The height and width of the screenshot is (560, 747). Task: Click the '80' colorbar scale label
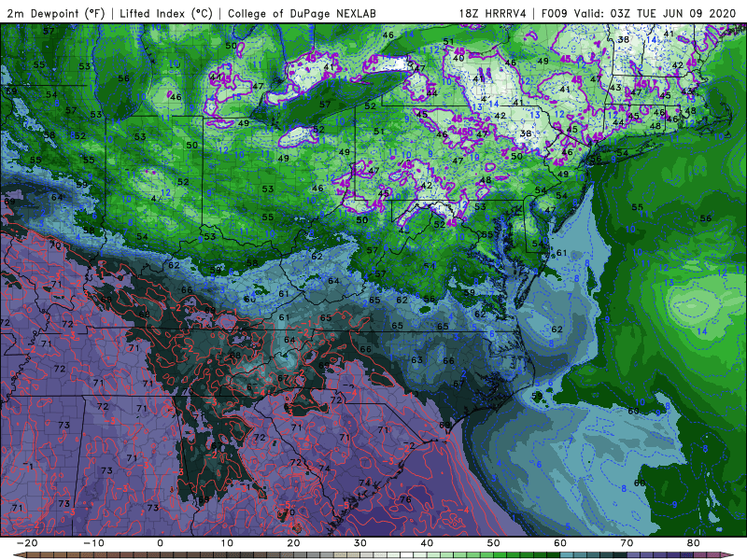[694, 543]
